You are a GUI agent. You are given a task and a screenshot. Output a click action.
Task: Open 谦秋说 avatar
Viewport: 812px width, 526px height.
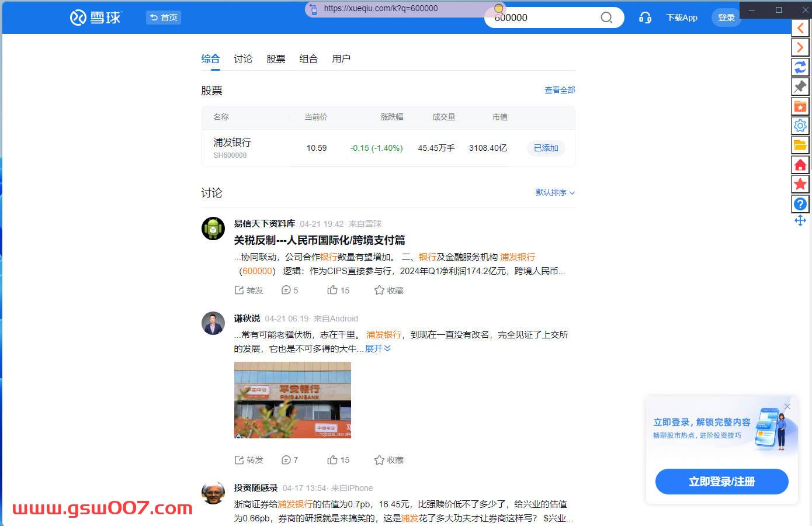(213, 323)
